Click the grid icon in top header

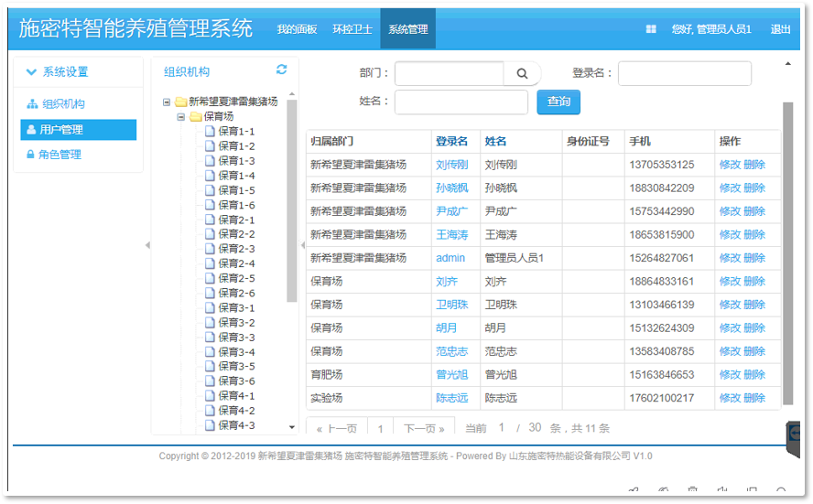point(651,29)
